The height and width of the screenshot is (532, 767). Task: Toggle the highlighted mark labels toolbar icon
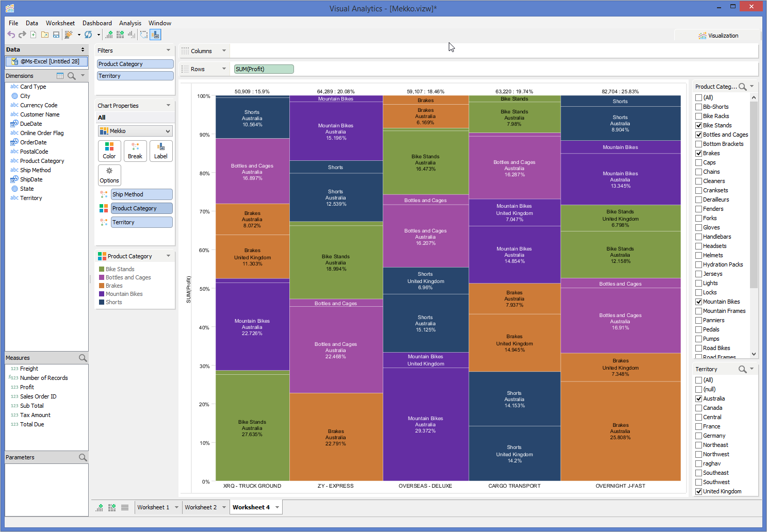click(x=155, y=35)
